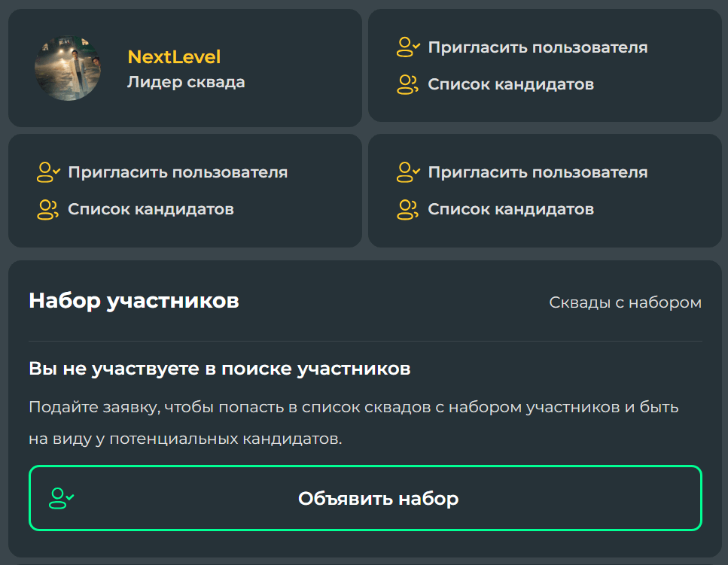This screenshot has height=565, width=728.
Task: Select 'Пригласить пользователя' in the third slot
Action: pyautogui.click(x=178, y=172)
